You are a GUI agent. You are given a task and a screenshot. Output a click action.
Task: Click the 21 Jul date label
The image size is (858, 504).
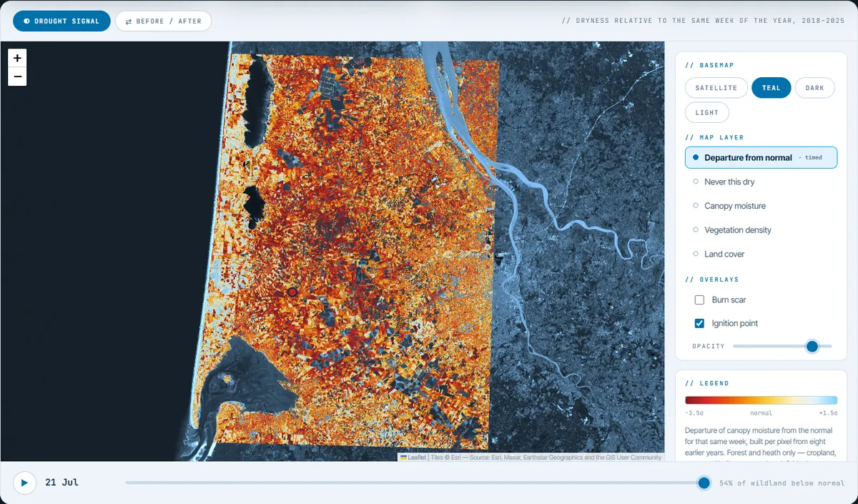click(x=61, y=483)
